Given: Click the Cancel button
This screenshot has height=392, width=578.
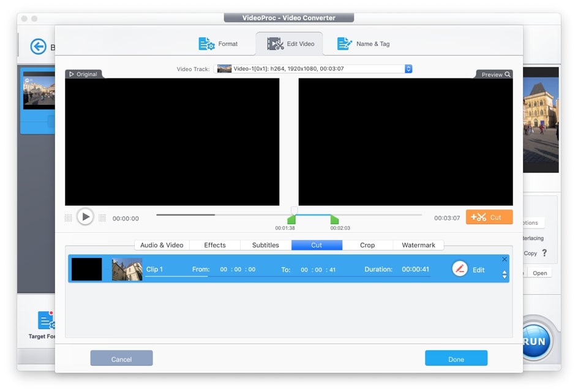Looking at the screenshot, I should tap(121, 358).
